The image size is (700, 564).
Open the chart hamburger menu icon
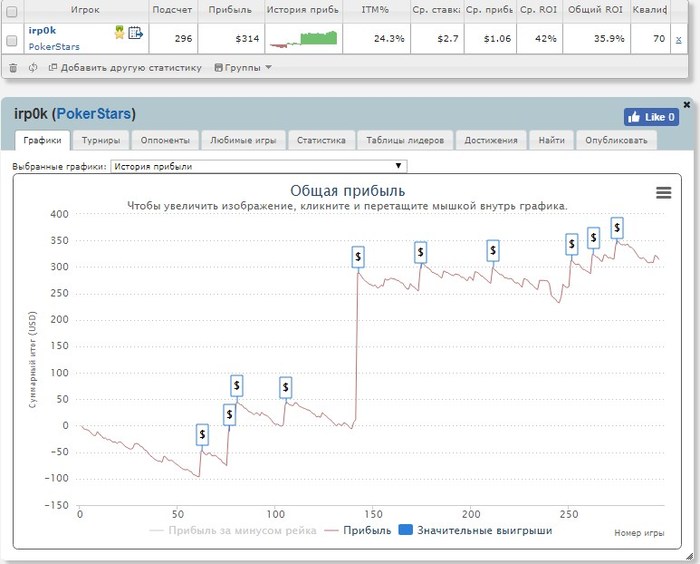663,192
